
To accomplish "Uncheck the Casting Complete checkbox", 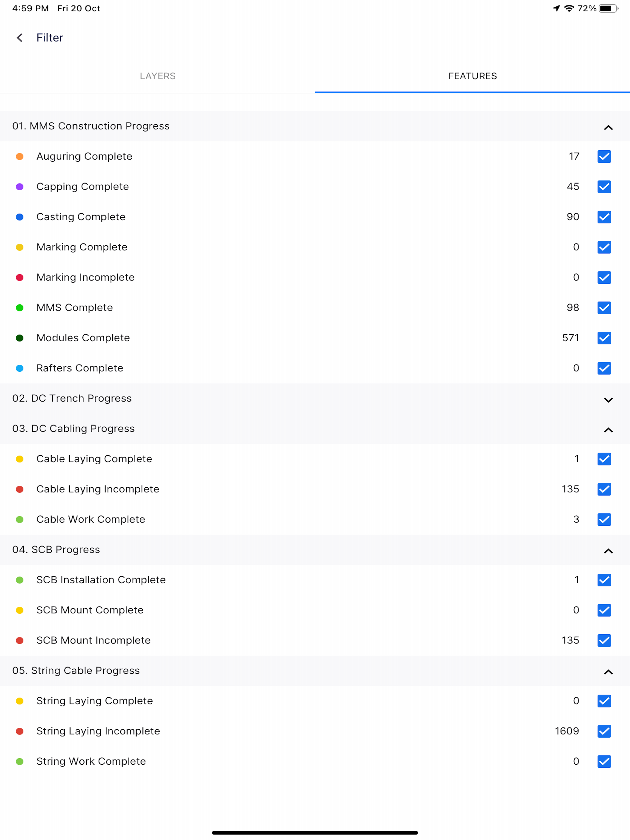I will point(604,217).
